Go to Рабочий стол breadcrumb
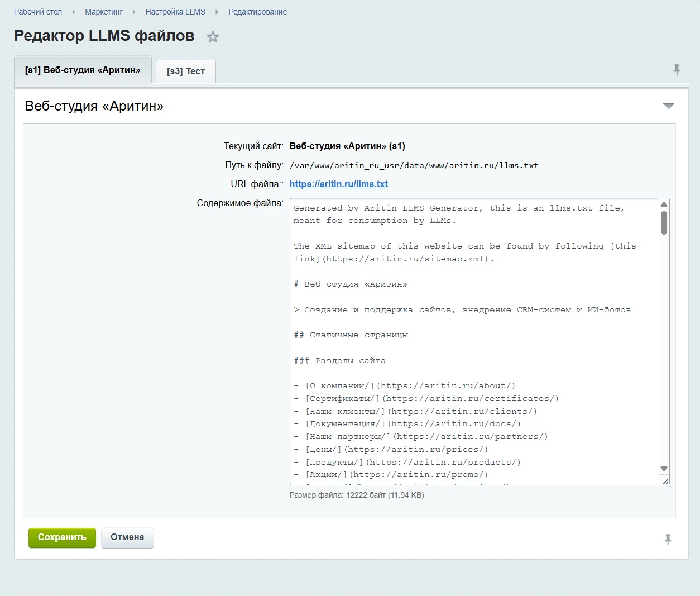Viewport: 700px width, 596px height. [x=38, y=12]
